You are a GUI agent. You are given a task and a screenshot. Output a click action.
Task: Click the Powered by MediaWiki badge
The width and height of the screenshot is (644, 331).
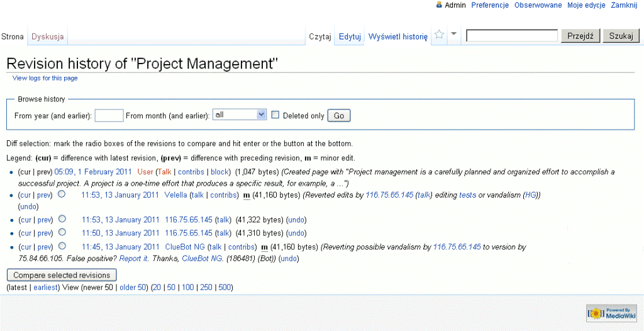(611, 313)
